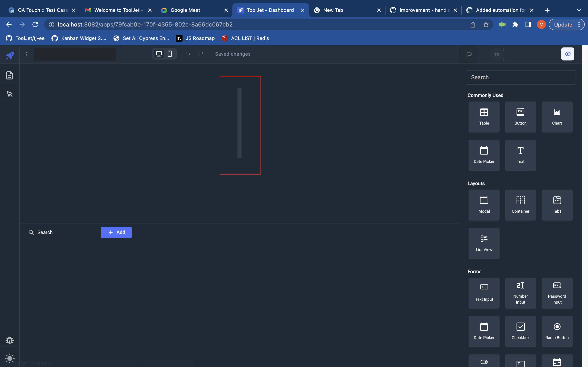Open the browser tab list chevron

tap(579, 10)
